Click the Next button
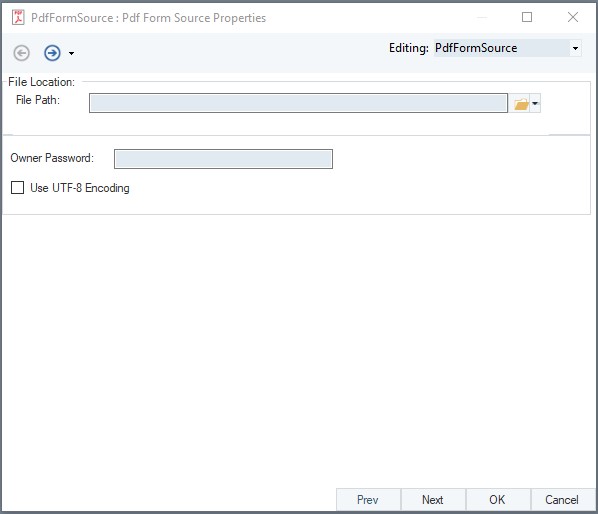This screenshot has width=598, height=514. click(x=433, y=500)
